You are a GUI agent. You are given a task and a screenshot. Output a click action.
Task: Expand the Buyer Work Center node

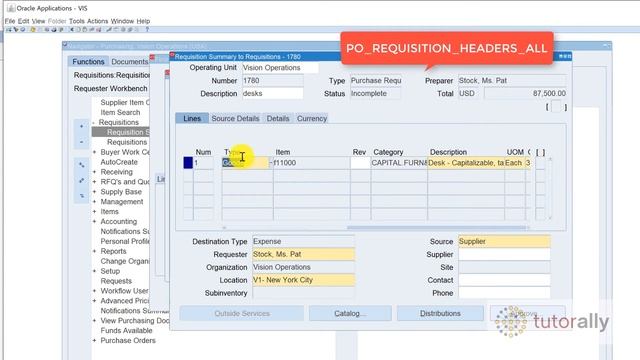point(94,152)
